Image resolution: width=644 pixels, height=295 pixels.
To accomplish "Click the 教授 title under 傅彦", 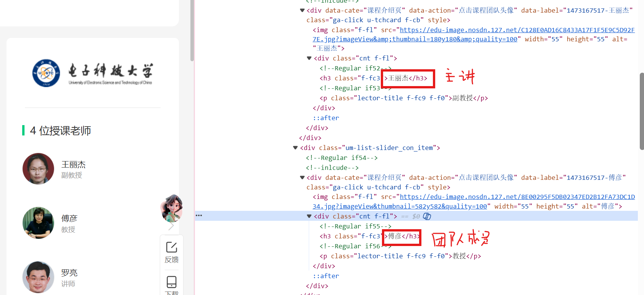I will (x=68, y=230).
